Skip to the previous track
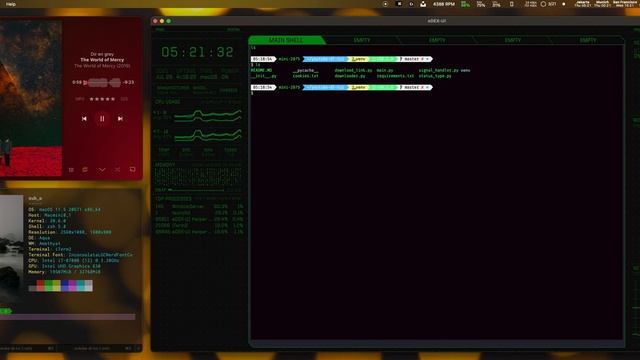The height and width of the screenshot is (360, 640). tap(84, 119)
